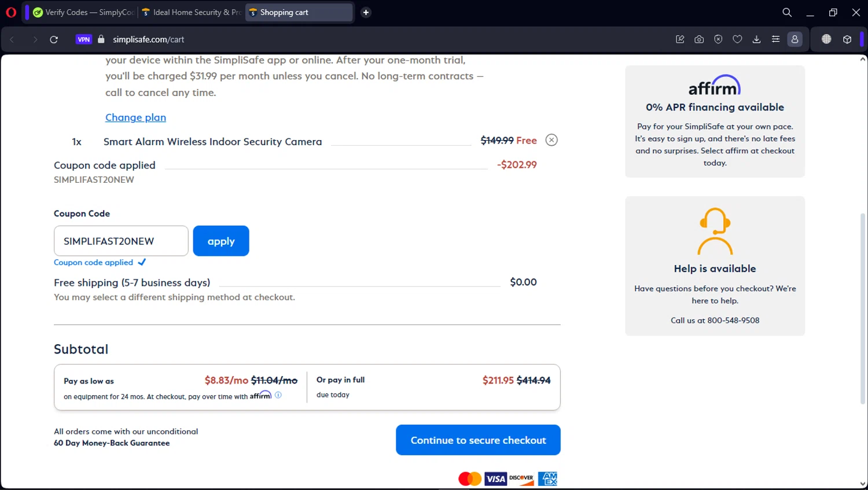The width and height of the screenshot is (868, 490).
Task: Click the Subtotal heading
Action: click(x=81, y=349)
